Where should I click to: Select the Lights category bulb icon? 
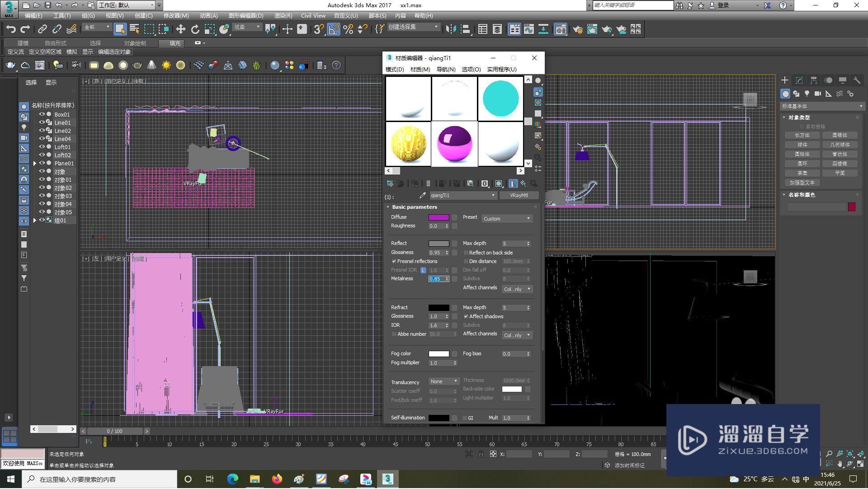pos(807,94)
